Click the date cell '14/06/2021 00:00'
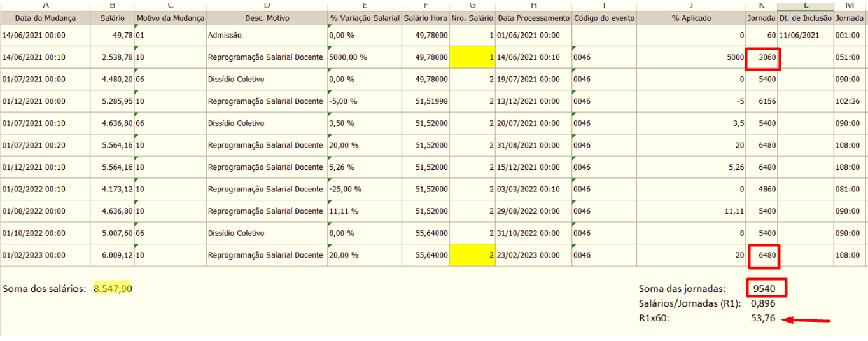 (x=45, y=36)
